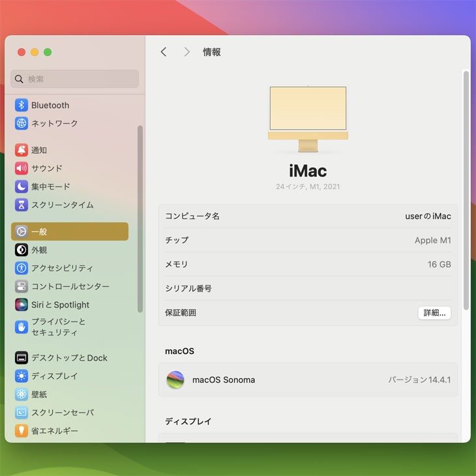Screen dimensions: 476x476
Task: Click the "メモリ" row label
Action: [176, 265]
